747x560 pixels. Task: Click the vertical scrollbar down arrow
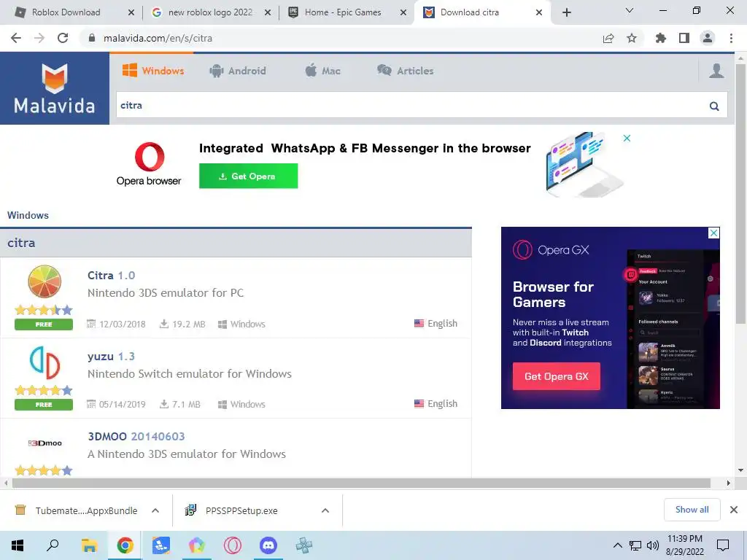click(x=740, y=470)
